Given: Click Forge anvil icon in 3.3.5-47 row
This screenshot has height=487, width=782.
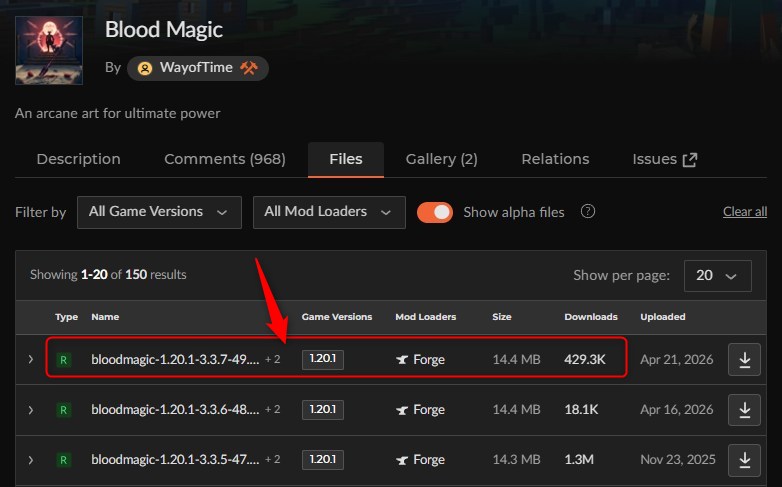Looking at the screenshot, I should pyautogui.click(x=402, y=460).
